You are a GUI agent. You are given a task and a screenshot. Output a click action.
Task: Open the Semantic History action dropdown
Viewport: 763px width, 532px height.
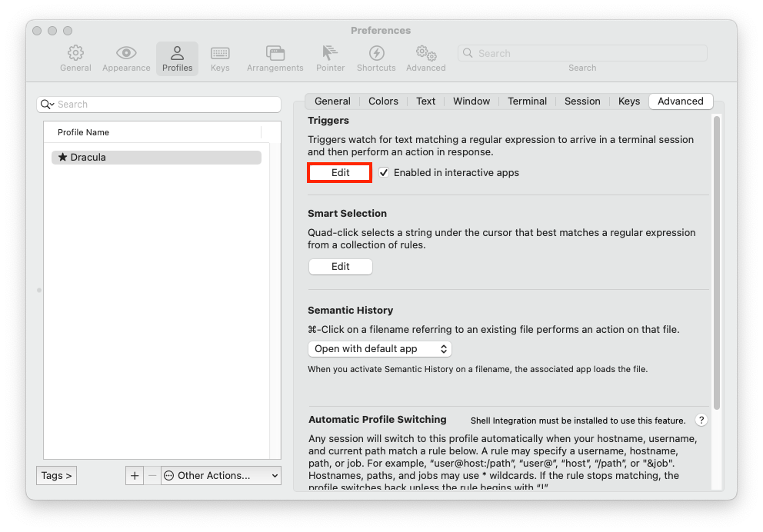[379, 349]
